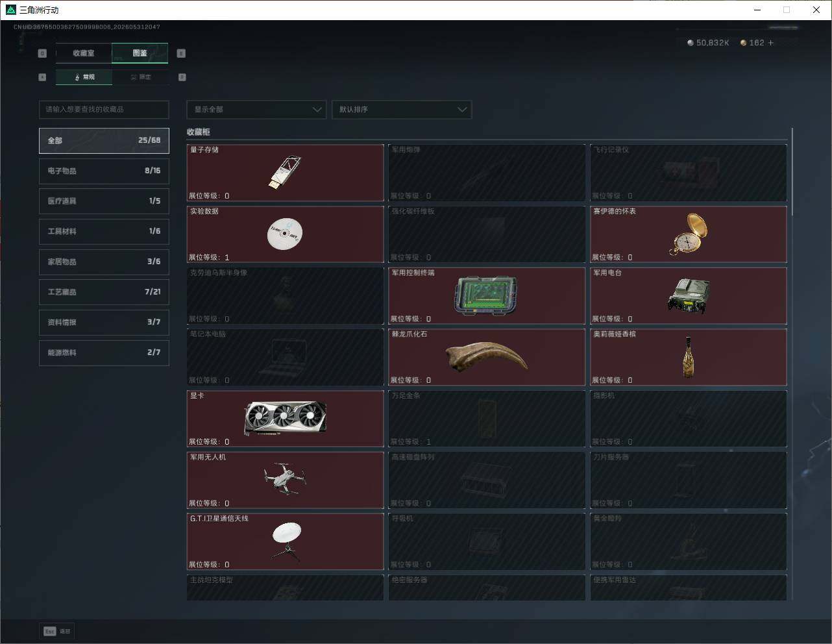Open the 实验数据 disc item
The image size is (832, 644).
point(285,234)
